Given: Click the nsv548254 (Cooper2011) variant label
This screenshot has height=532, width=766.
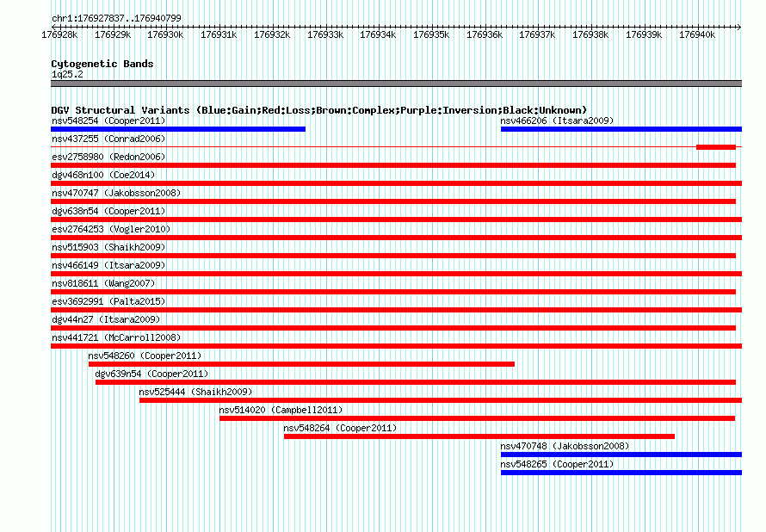Looking at the screenshot, I should 108,121.
